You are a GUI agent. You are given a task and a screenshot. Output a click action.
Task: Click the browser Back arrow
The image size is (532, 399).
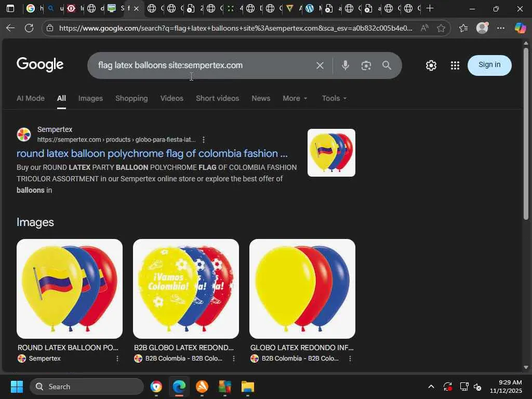coord(10,28)
